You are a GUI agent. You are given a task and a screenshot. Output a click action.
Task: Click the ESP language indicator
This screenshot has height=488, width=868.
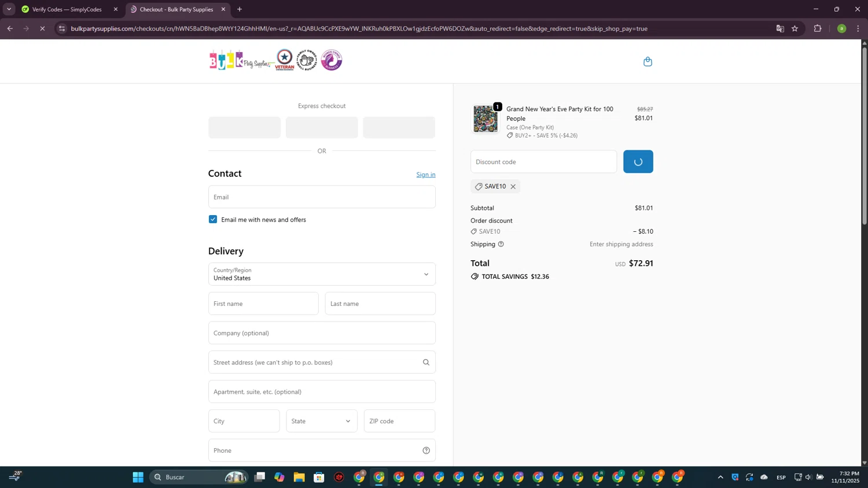pos(781,477)
